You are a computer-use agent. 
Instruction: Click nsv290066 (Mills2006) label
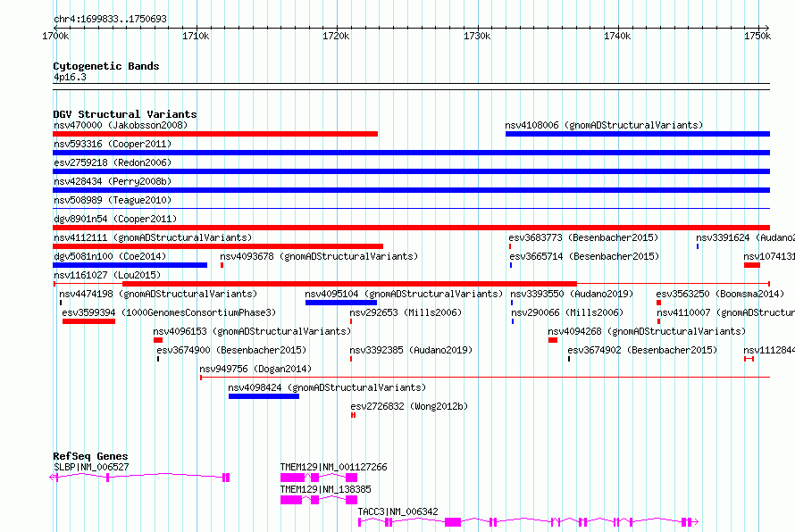[x=567, y=312]
